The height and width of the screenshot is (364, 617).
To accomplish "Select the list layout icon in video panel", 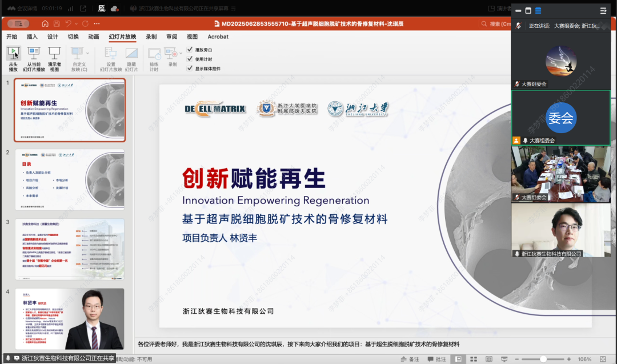I will click(538, 11).
